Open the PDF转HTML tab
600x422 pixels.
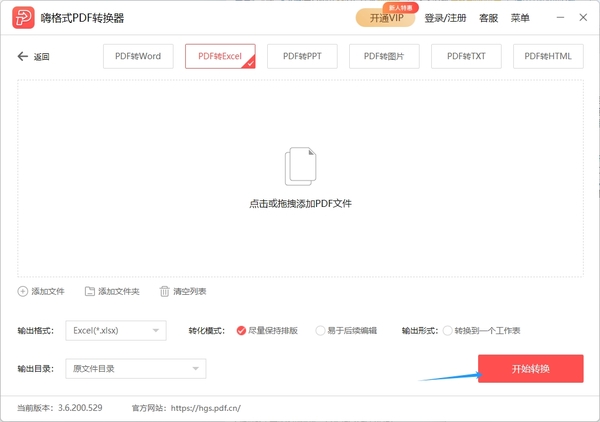548,57
